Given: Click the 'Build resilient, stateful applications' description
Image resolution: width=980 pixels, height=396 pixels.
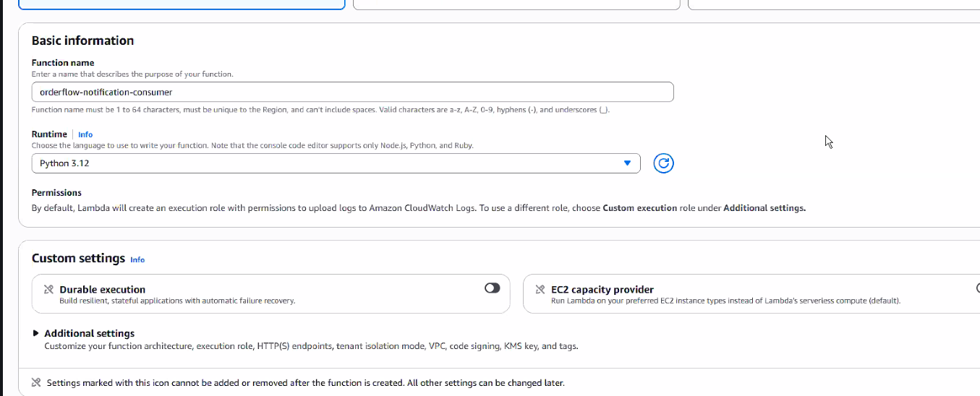Looking at the screenshot, I should [177, 301].
